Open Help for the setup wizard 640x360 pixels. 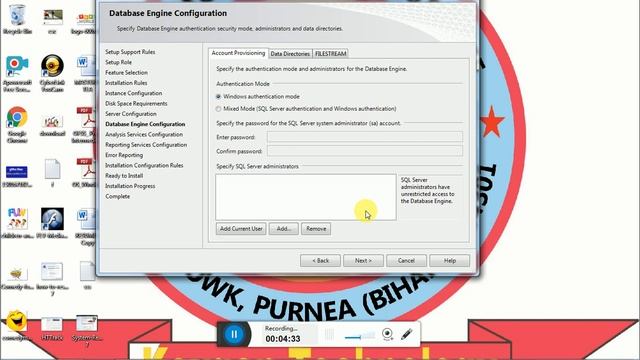tap(449, 260)
